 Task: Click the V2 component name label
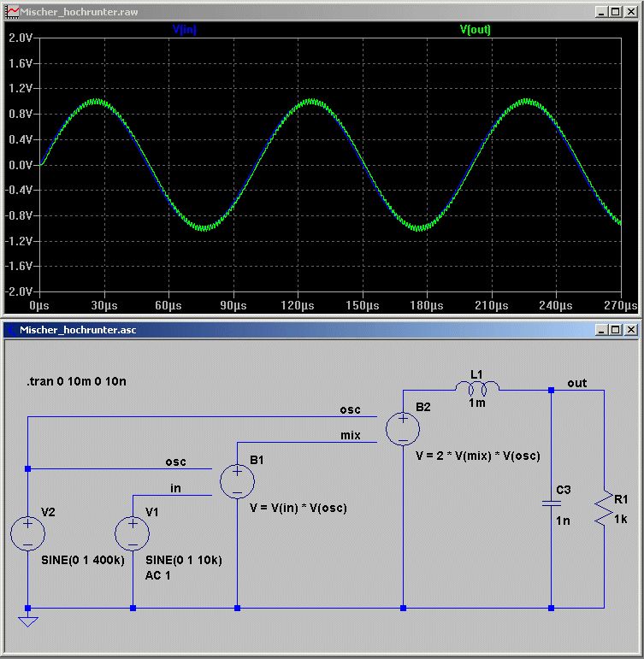pyautogui.click(x=48, y=512)
